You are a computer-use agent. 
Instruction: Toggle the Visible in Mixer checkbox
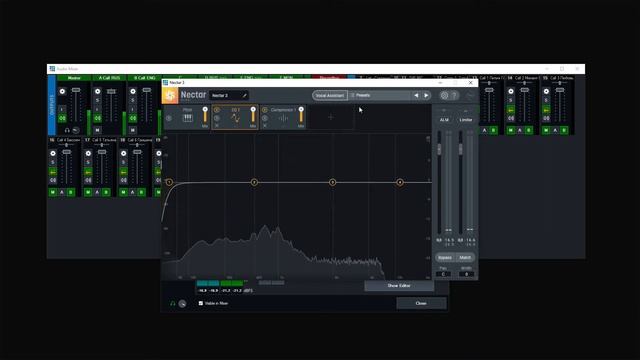pos(200,303)
